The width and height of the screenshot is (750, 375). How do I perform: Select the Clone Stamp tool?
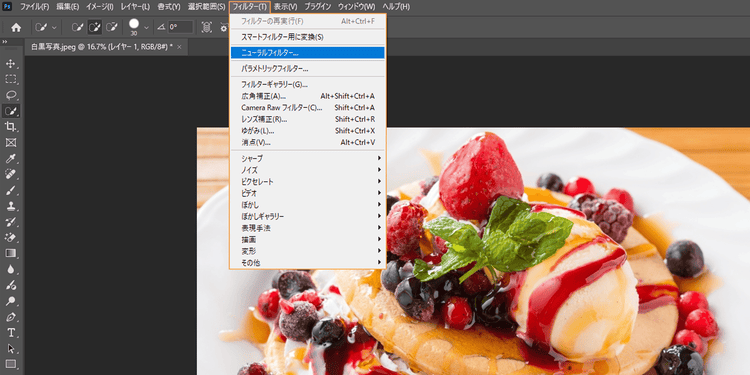[x=11, y=206]
